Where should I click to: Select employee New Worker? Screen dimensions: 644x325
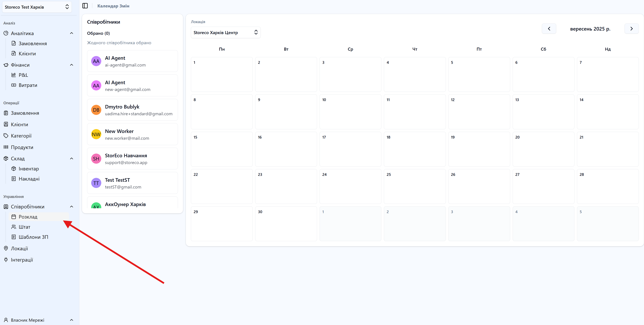point(132,134)
